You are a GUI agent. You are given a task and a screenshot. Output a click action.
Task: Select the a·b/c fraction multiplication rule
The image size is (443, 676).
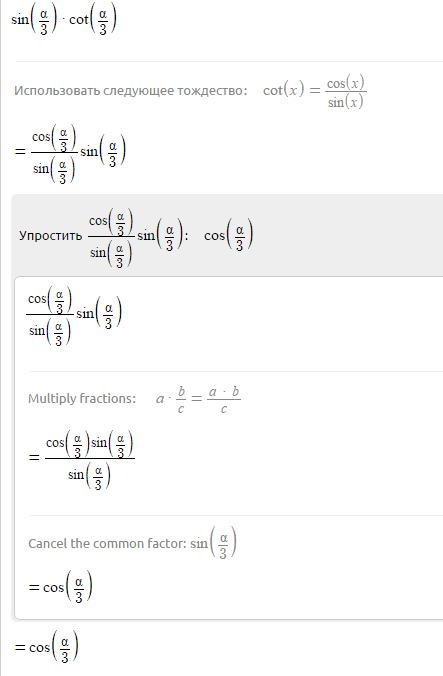198,399
